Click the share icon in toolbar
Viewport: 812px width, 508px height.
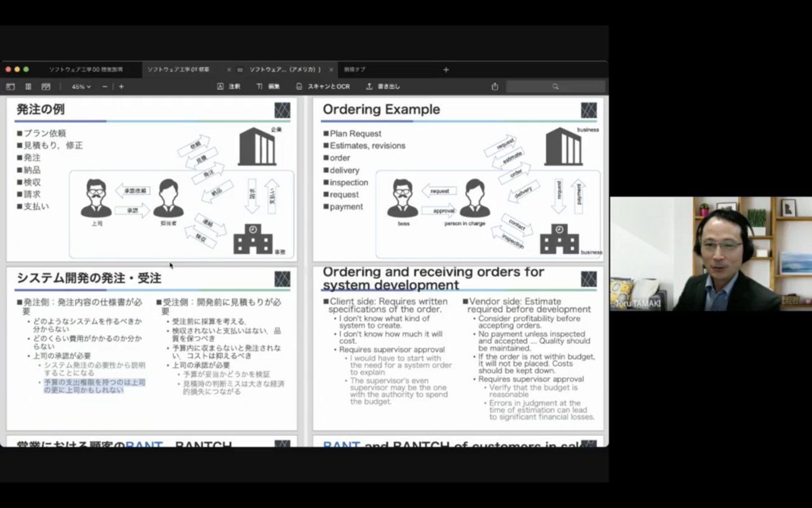coord(495,86)
